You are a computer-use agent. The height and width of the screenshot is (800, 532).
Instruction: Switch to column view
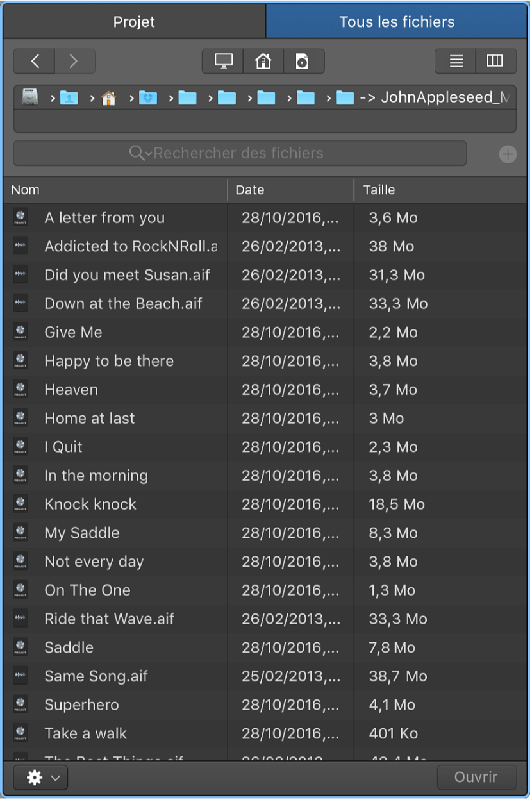(x=495, y=62)
